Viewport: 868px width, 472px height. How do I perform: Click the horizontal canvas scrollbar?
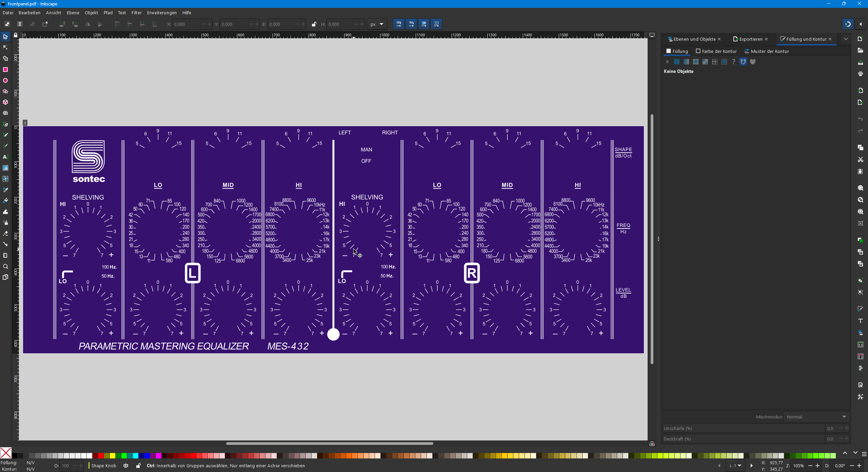pos(330,443)
